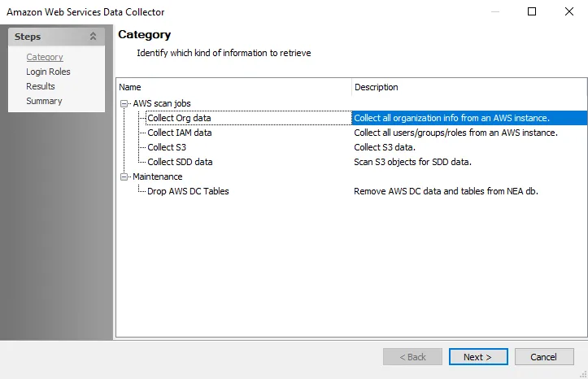Open the Category step link
Image resolution: width=588 pixels, height=379 pixels.
click(45, 57)
